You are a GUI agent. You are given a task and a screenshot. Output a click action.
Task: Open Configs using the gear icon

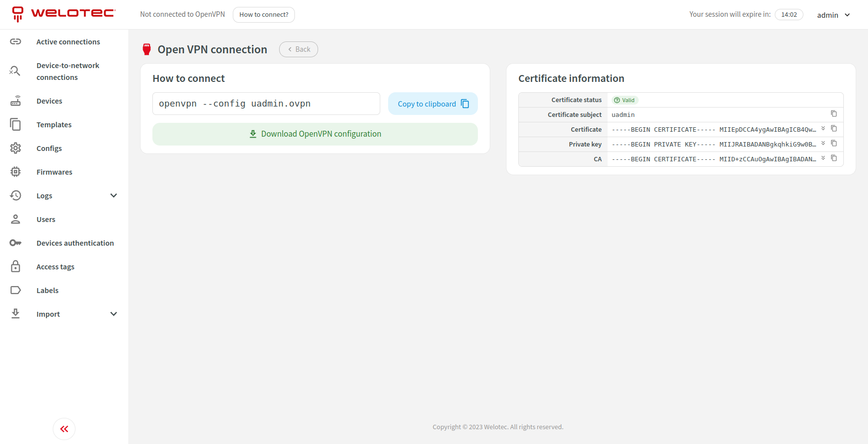coord(16,148)
